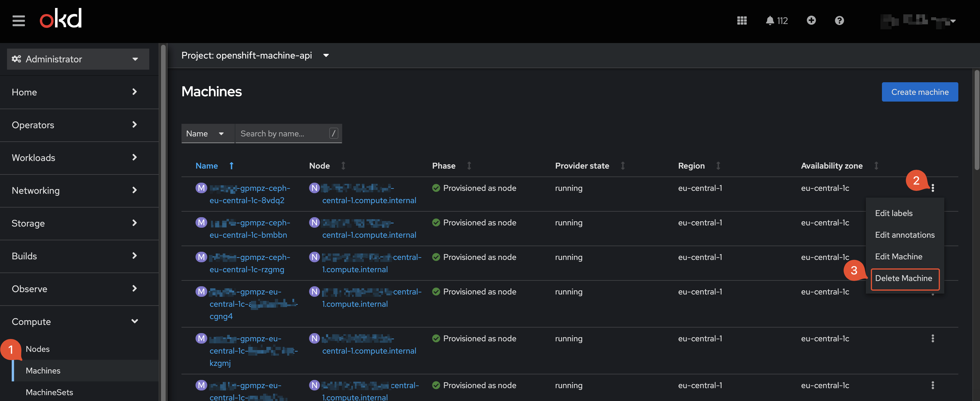Open the Administrator perspective switcher

[78, 59]
